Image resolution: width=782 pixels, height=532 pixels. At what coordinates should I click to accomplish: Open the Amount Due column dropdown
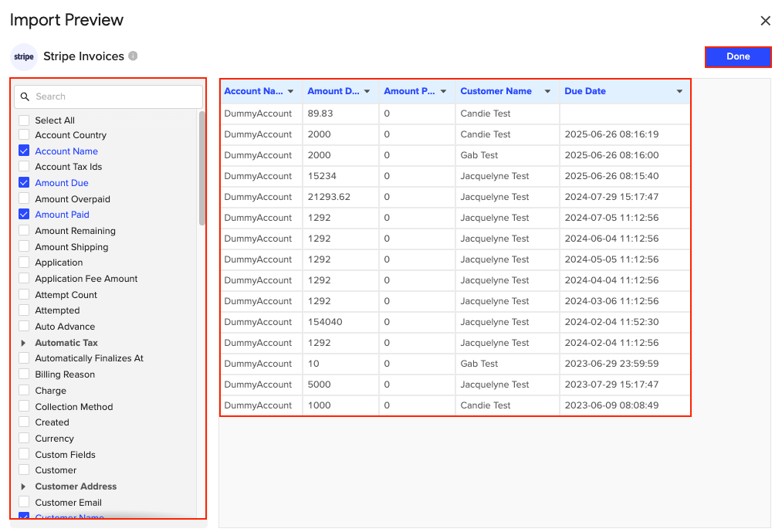coord(367,91)
